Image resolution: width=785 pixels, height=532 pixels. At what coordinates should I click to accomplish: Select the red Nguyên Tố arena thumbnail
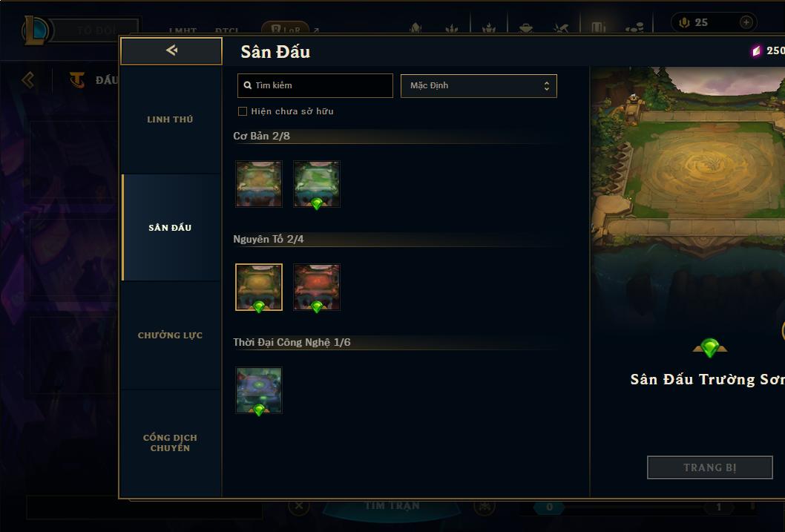(316, 287)
